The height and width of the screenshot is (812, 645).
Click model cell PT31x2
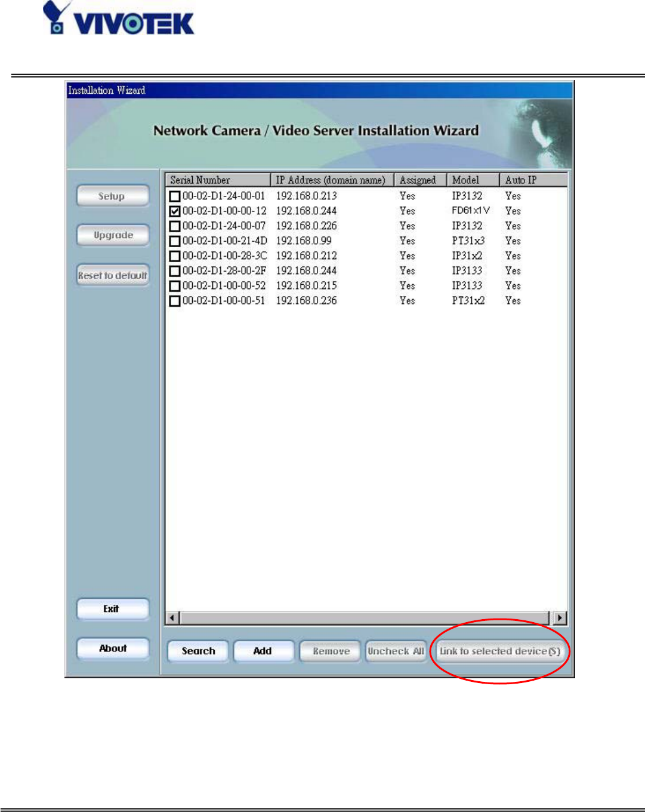click(x=468, y=301)
